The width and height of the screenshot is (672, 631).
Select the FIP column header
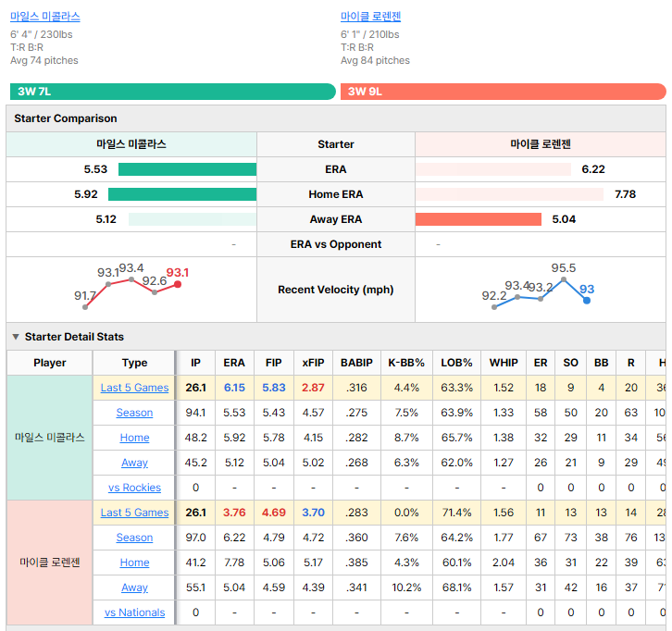click(273, 363)
